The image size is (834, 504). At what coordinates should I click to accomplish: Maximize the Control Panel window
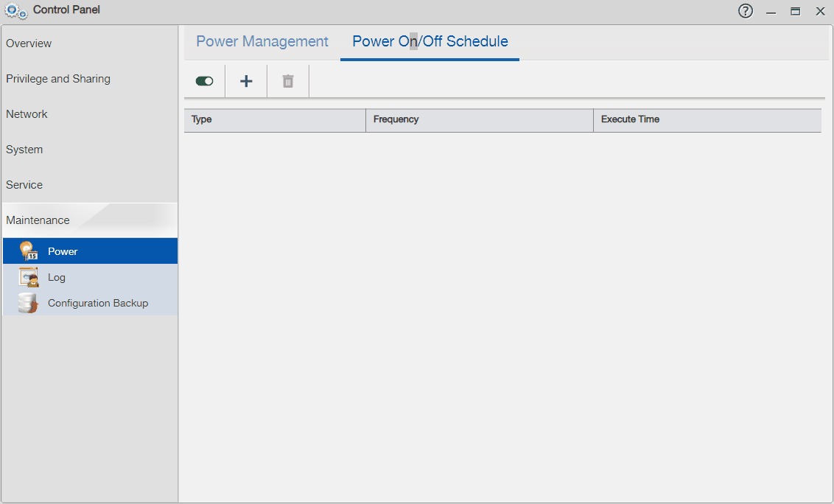[795, 11]
